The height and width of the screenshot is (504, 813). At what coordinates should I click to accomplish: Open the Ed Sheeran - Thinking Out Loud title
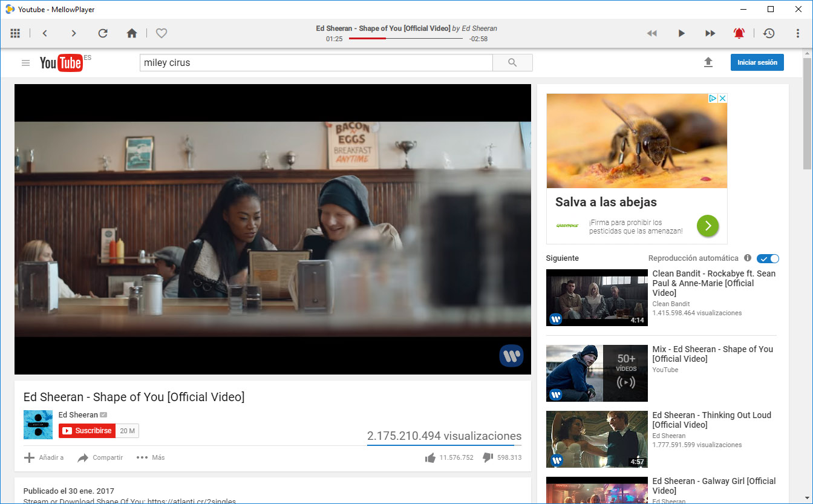click(712, 420)
